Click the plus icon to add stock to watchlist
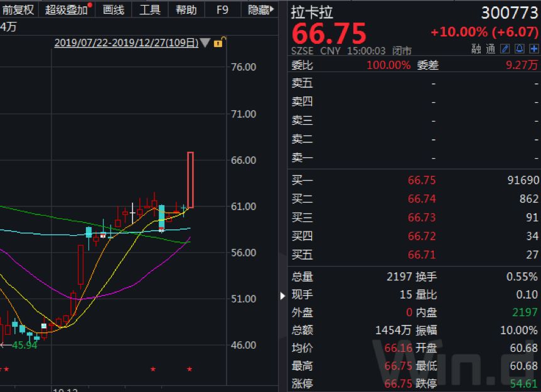 (534, 48)
